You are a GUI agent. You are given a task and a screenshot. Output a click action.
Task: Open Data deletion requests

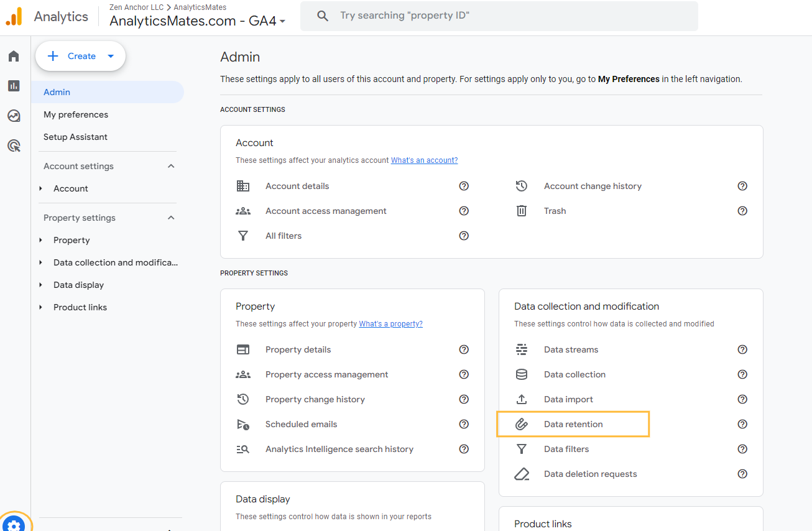(x=590, y=474)
